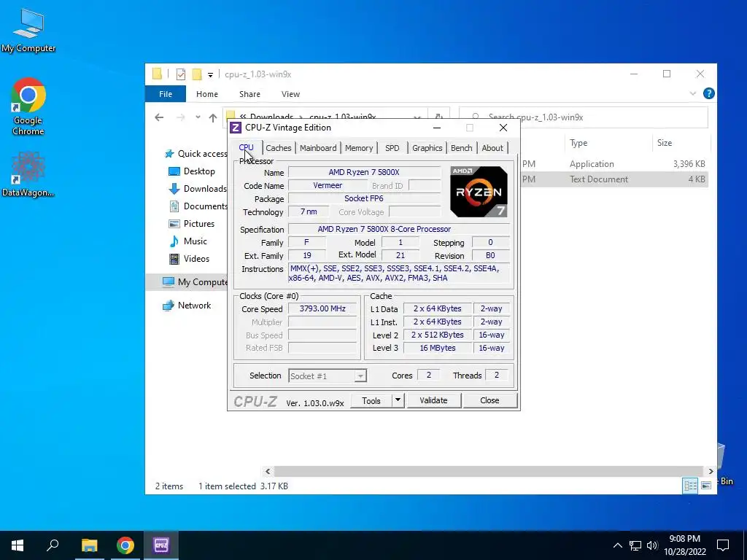Open Desktop in navigation pane
The image size is (747, 560).
(x=192, y=171)
